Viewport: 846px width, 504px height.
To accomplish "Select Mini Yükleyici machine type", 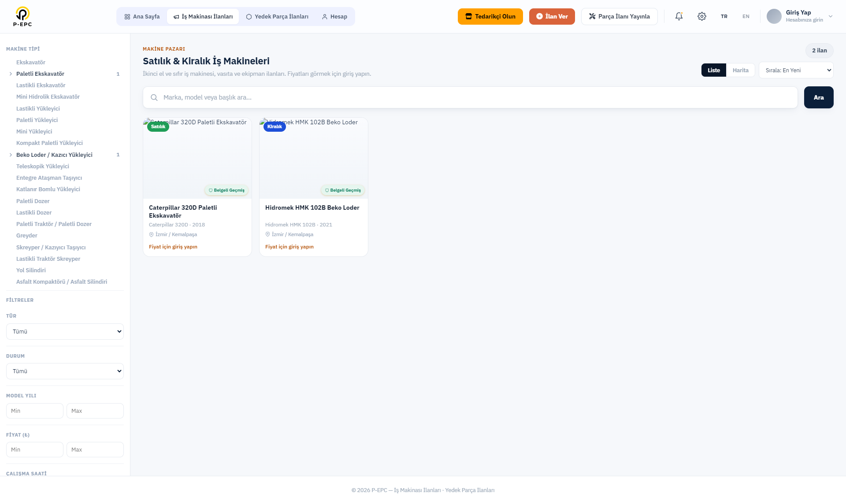I will 34,132.
